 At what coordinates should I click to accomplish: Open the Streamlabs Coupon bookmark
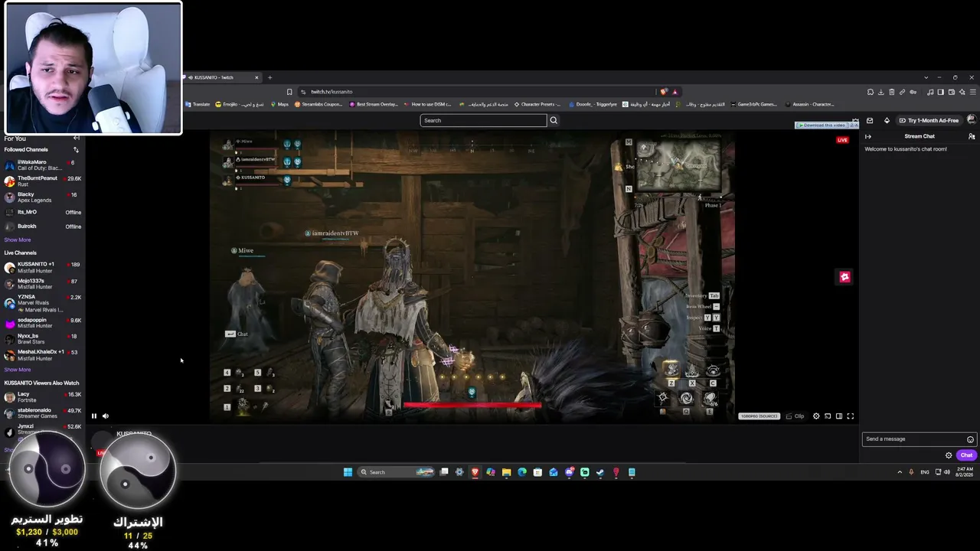(318, 104)
